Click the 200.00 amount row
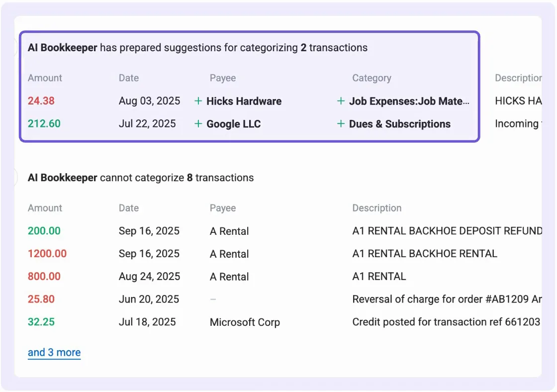 coord(44,231)
